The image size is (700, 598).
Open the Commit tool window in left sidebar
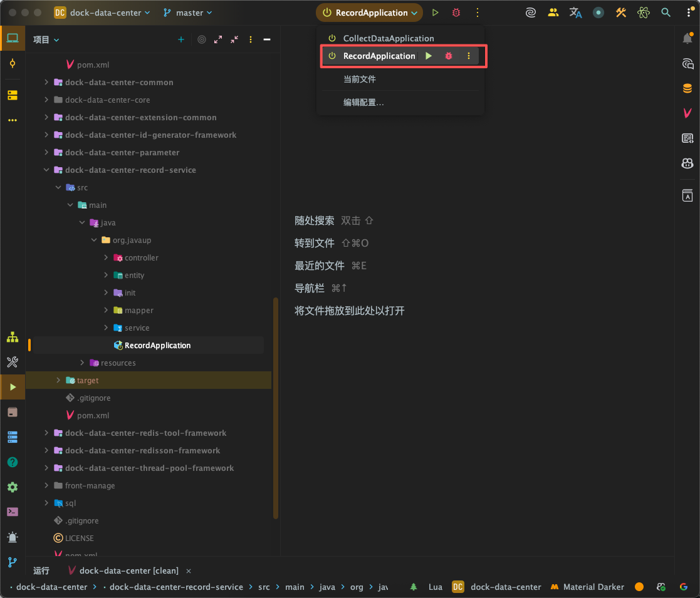point(12,64)
